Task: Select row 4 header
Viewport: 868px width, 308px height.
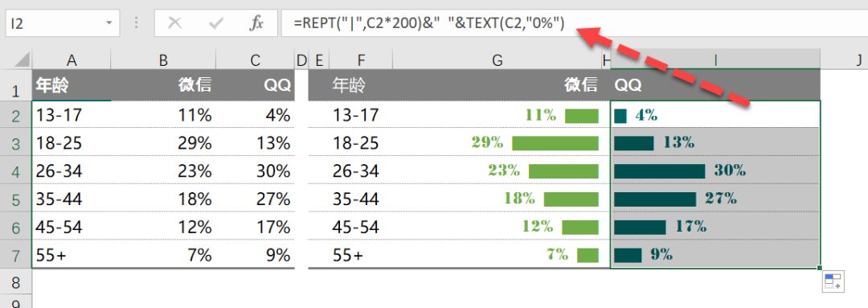Action: (x=15, y=170)
